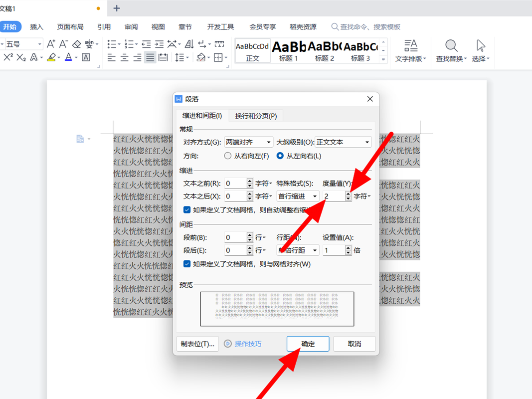Align text left in the ribbon
532x399 pixels.
(111, 58)
